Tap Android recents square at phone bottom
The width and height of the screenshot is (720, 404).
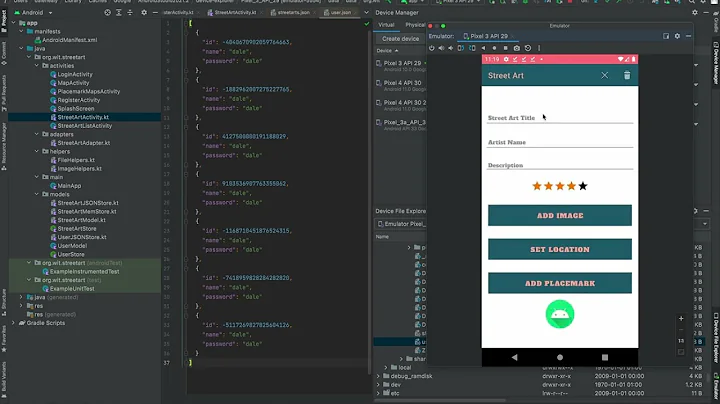coord(605,357)
